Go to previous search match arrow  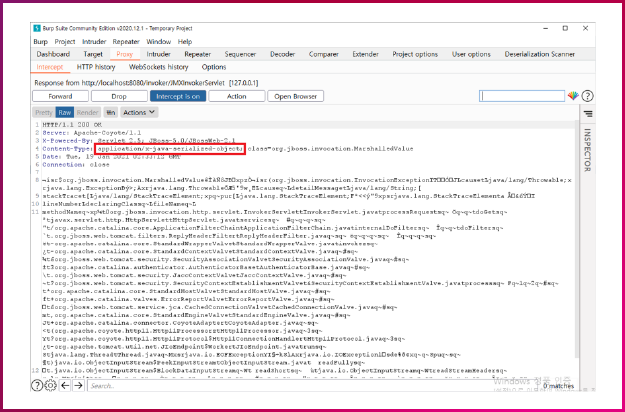click(x=65, y=385)
